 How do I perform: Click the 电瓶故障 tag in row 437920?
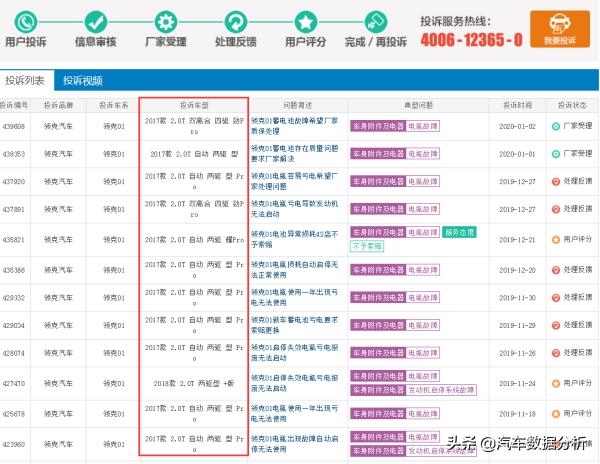(x=422, y=181)
